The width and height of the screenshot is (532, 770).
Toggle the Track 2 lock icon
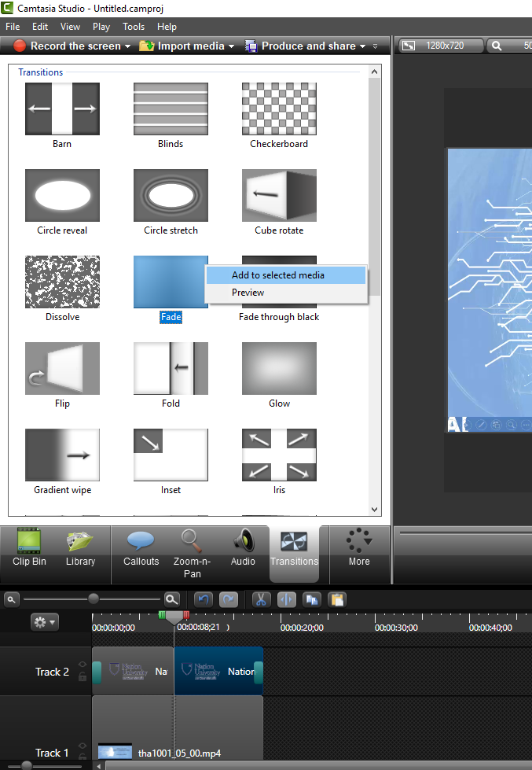pyautogui.click(x=83, y=676)
